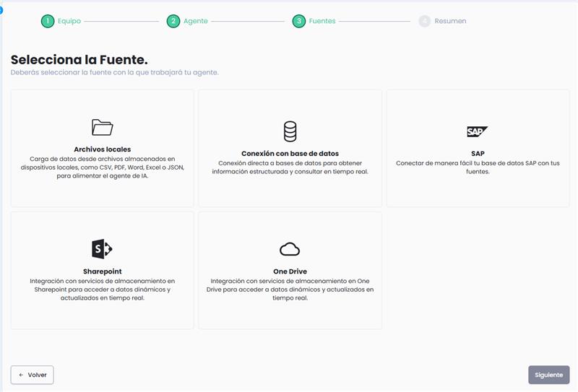Image resolution: width=578 pixels, height=392 pixels.
Task: Select step 1 Equipo circle
Action: [48, 21]
